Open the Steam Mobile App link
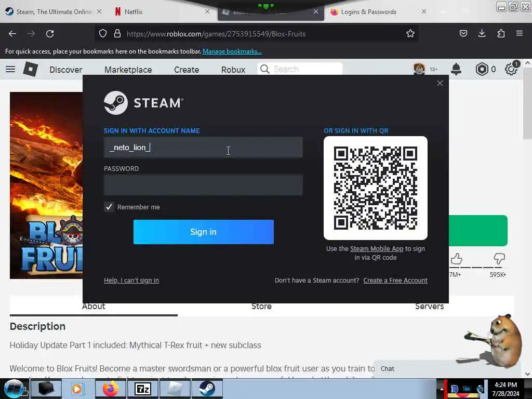 point(377,248)
